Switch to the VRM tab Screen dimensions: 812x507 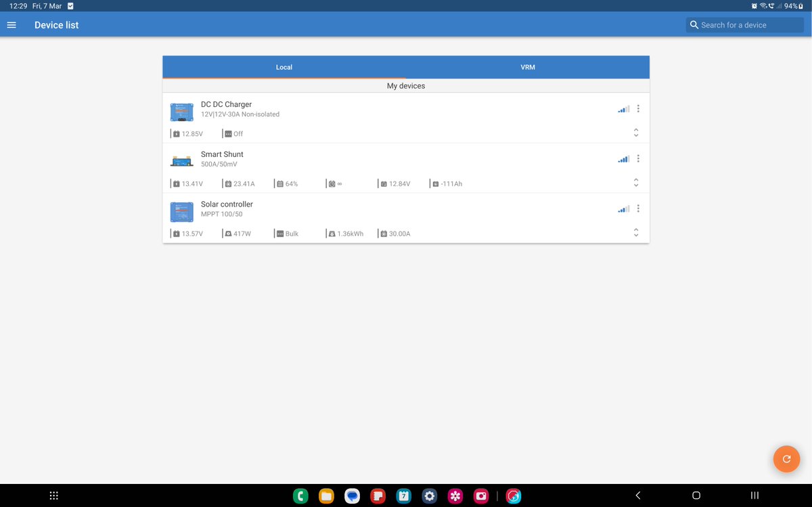click(x=528, y=67)
